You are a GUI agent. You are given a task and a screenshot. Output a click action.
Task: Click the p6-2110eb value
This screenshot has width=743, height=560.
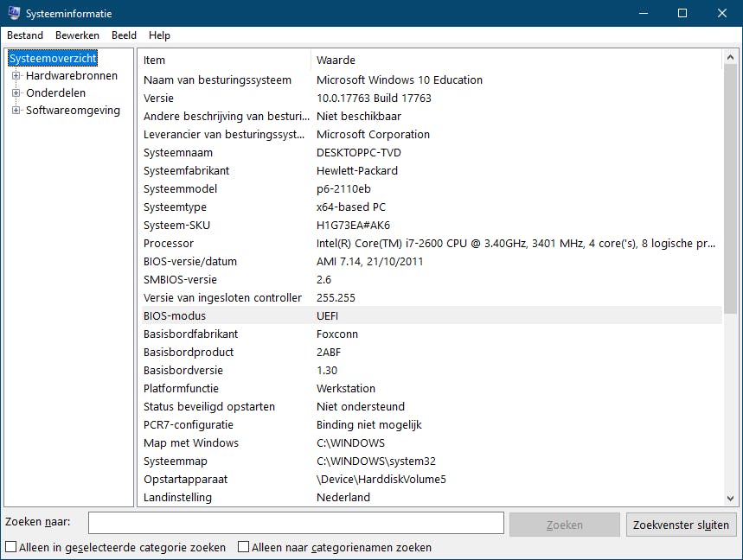coord(343,189)
